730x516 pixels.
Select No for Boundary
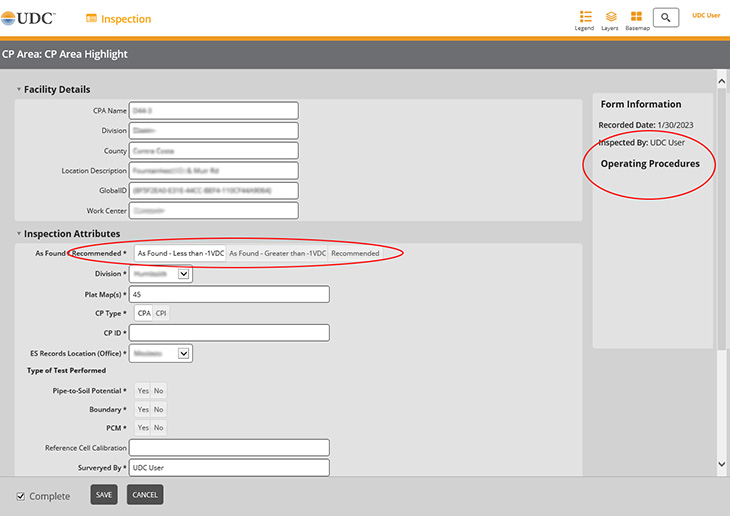[x=159, y=409]
